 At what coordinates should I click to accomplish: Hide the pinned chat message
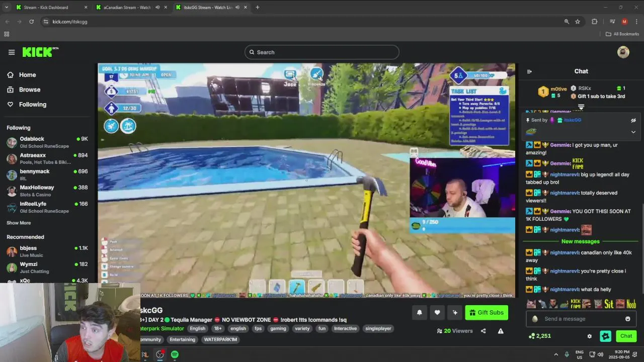tap(633, 120)
